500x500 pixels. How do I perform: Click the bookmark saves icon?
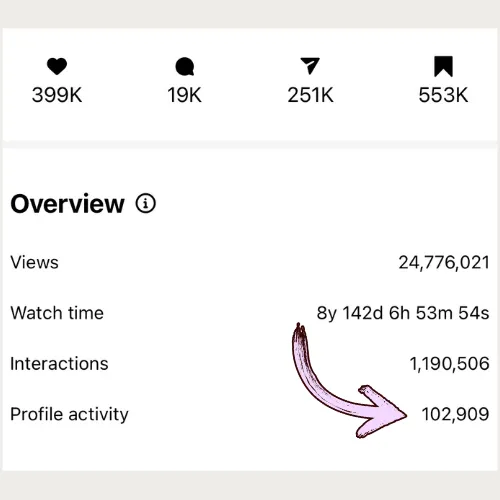point(443,66)
